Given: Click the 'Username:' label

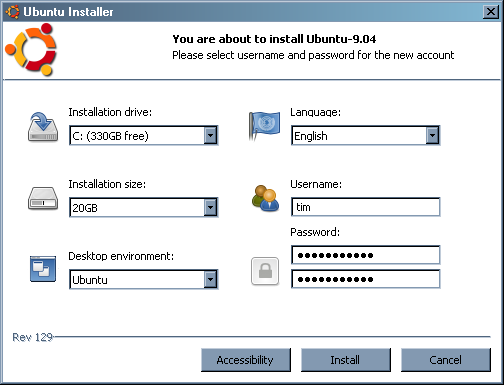Looking at the screenshot, I should (x=316, y=184).
